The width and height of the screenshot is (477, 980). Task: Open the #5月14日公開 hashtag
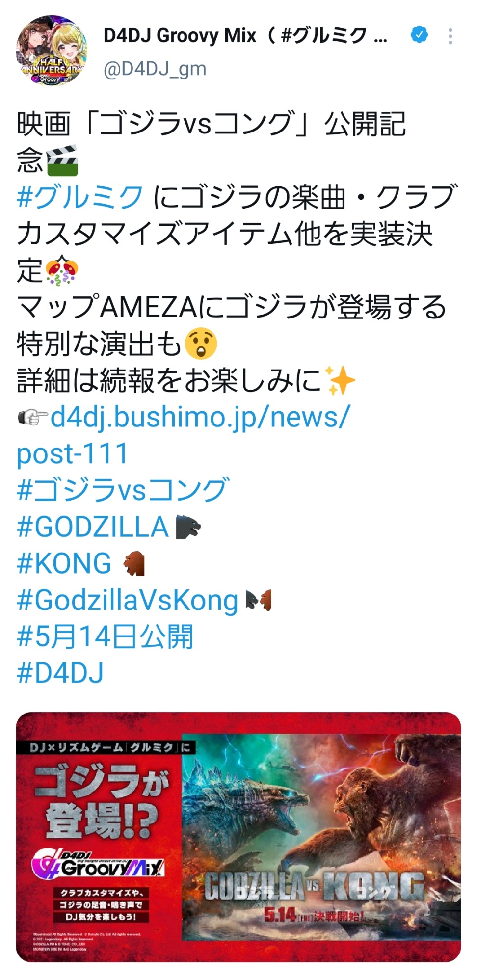(x=105, y=636)
